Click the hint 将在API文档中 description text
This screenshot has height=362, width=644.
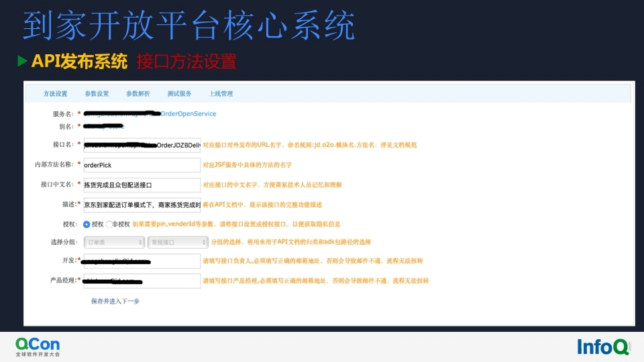[x=262, y=205]
